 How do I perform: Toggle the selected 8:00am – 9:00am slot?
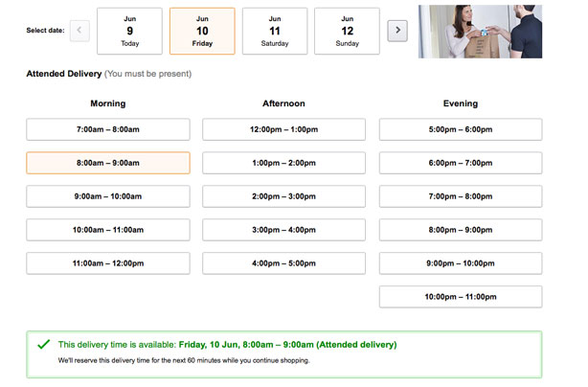coord(108,163)
